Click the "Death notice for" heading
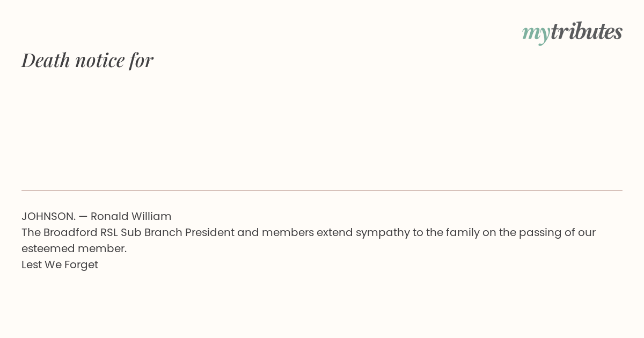This screenshot has height=338, width=644. click(x=87, y=60)
